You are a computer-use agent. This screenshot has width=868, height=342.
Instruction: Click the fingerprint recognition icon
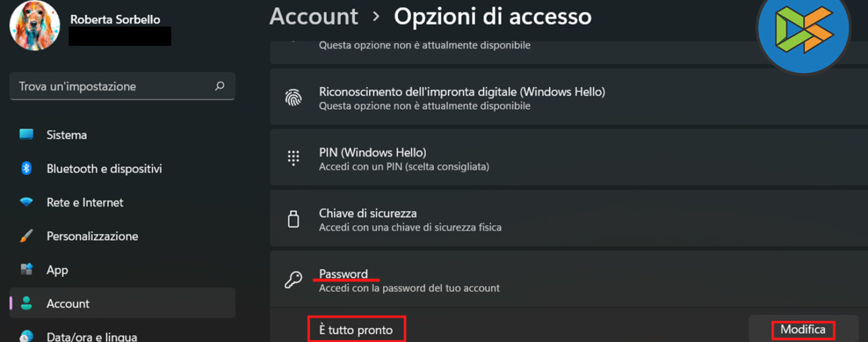[x=293, y=98]
